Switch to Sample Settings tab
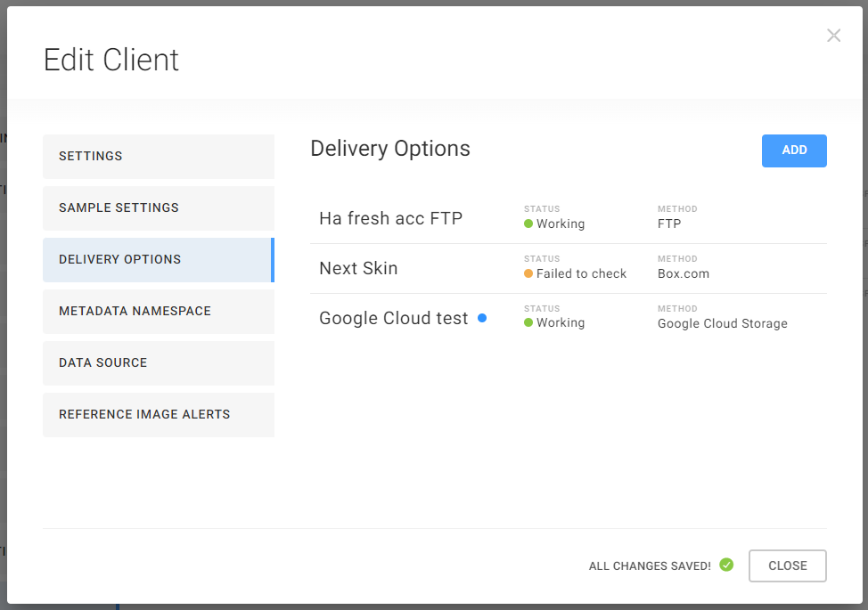 point(158,208)
